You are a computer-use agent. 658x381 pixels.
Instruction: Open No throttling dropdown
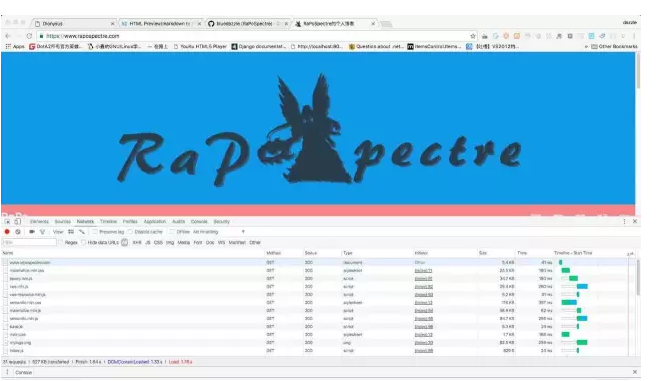click(x=219, y=232)
